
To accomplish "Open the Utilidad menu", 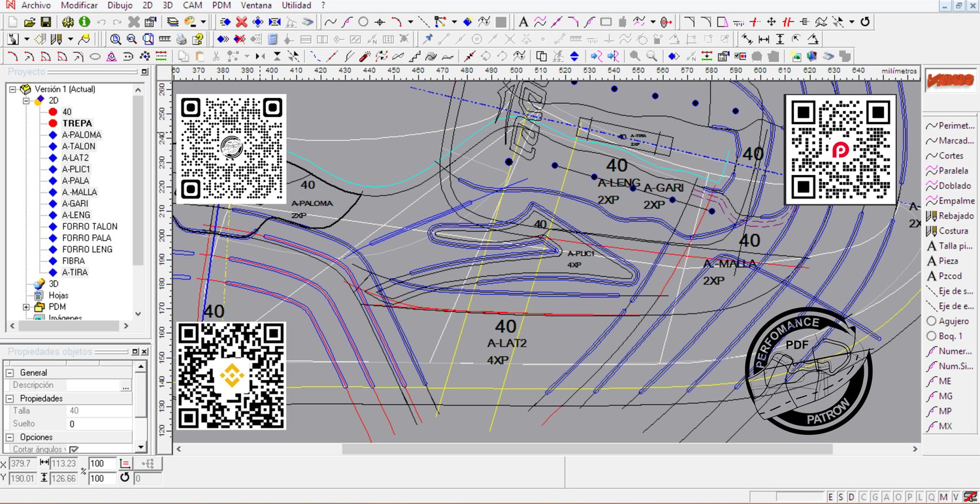I will (296, 5).
